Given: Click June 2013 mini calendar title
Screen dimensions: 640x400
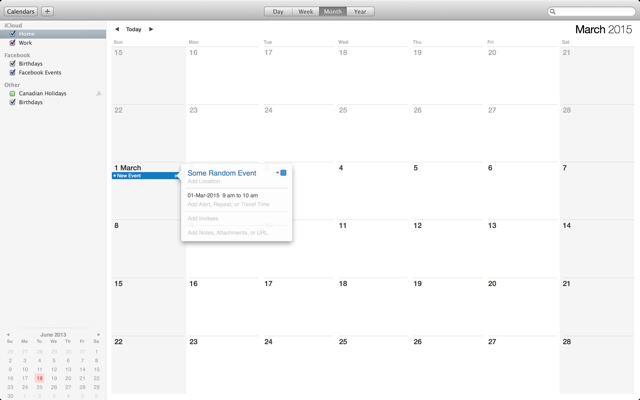Looking at the screenshot, I should click(53, 335).
